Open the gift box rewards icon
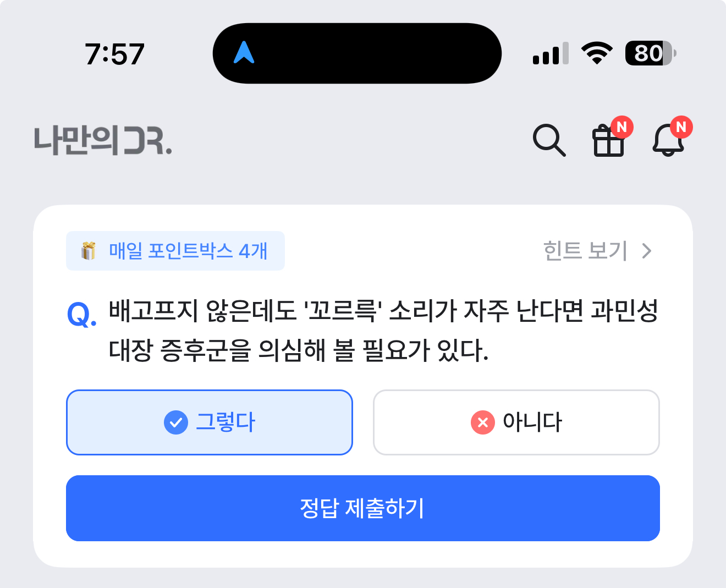The height and width of the screenshot is (588, 726). point(608,141)
